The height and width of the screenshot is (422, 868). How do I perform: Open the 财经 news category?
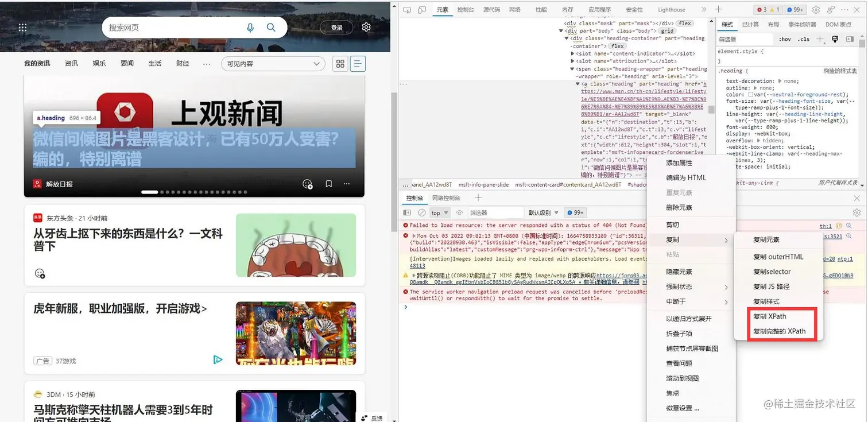[x=183, y=64]
